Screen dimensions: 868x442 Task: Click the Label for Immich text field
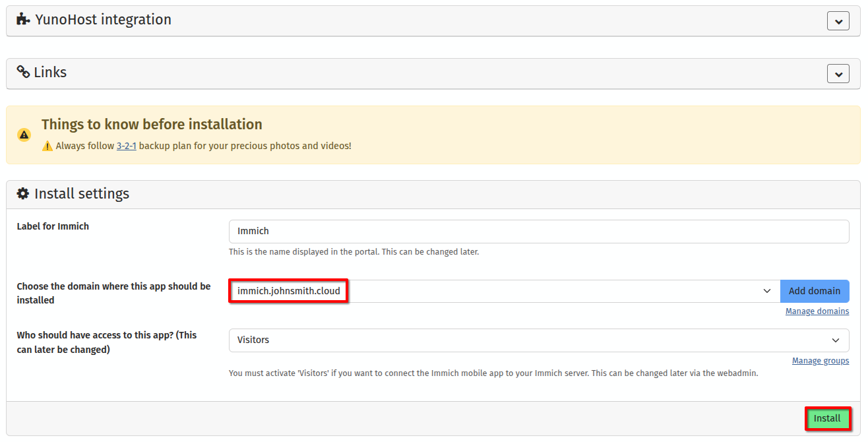tap(539, 232)
